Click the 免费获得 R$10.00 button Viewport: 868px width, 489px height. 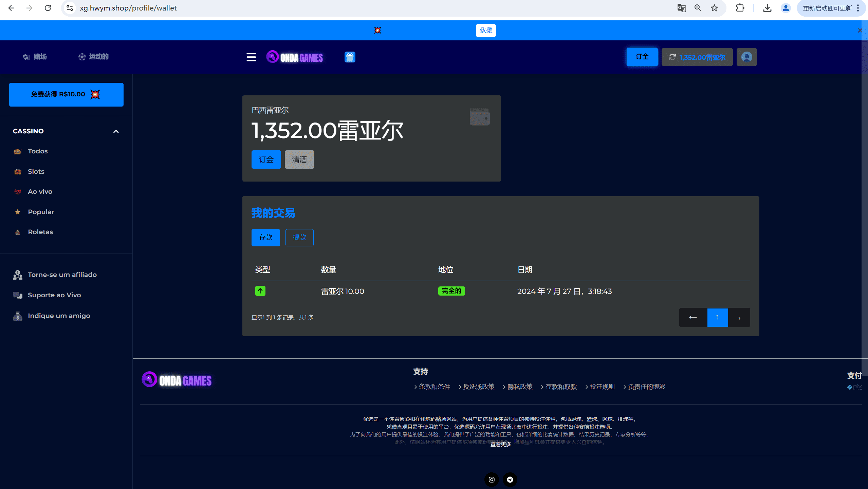click(66, 94)
